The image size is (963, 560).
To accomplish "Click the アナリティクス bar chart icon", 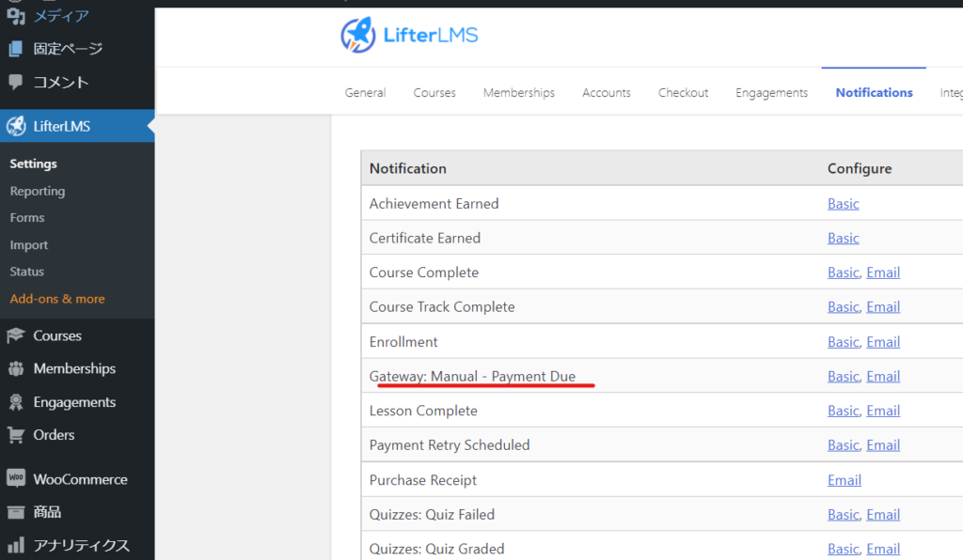I will click(x=16, y=545).
